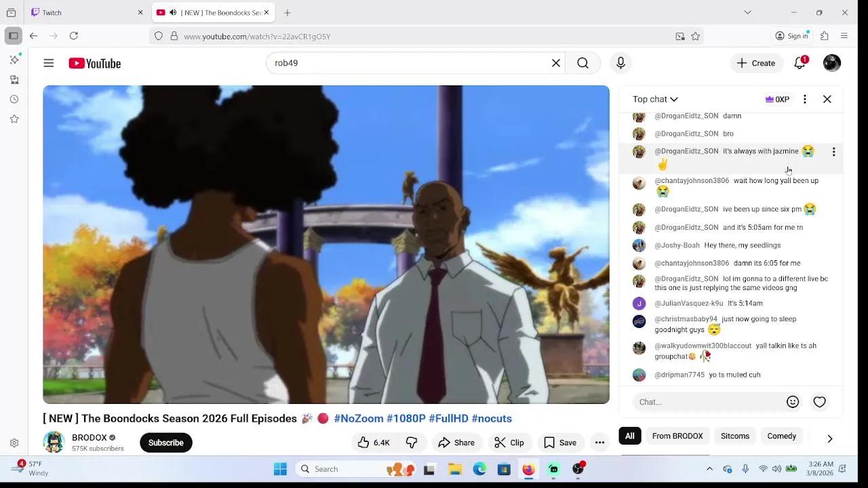Viewport: 868px width, 488px height.
Task: Open the #FullHD hashtag link
Action: point(448,419)
